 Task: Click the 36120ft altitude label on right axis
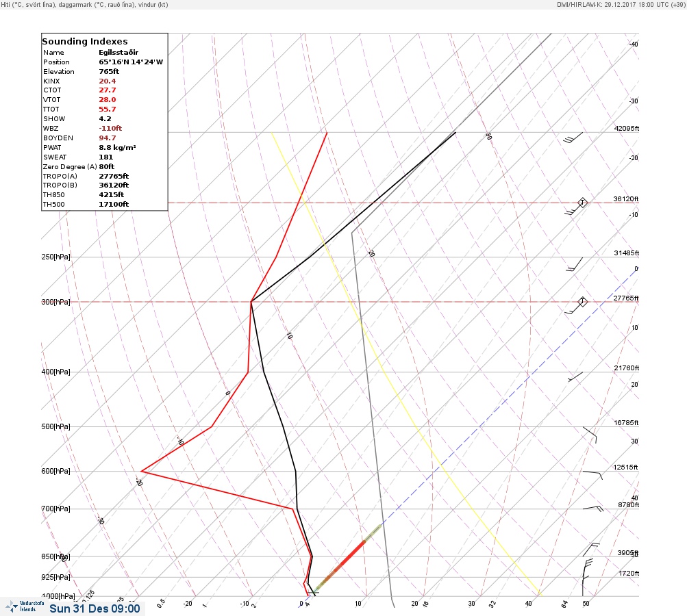(x=625, y=199)
